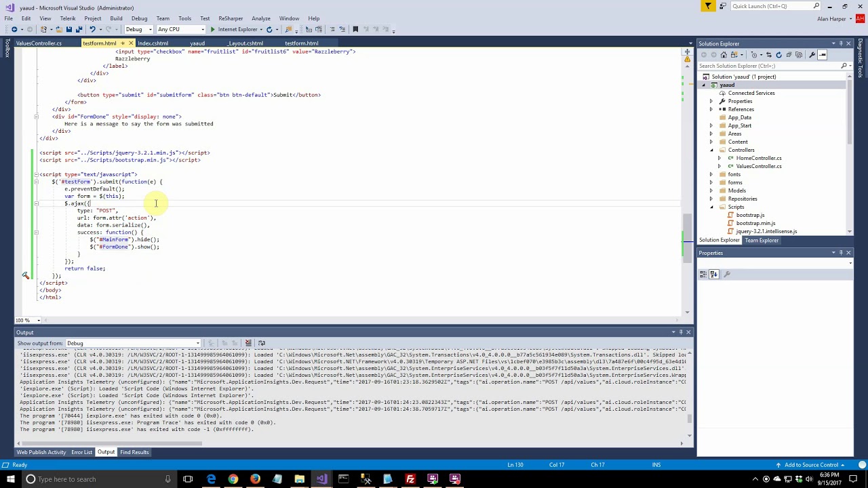
Task: Open Web Publish Activity tab
Action: (x=41, y=452)
